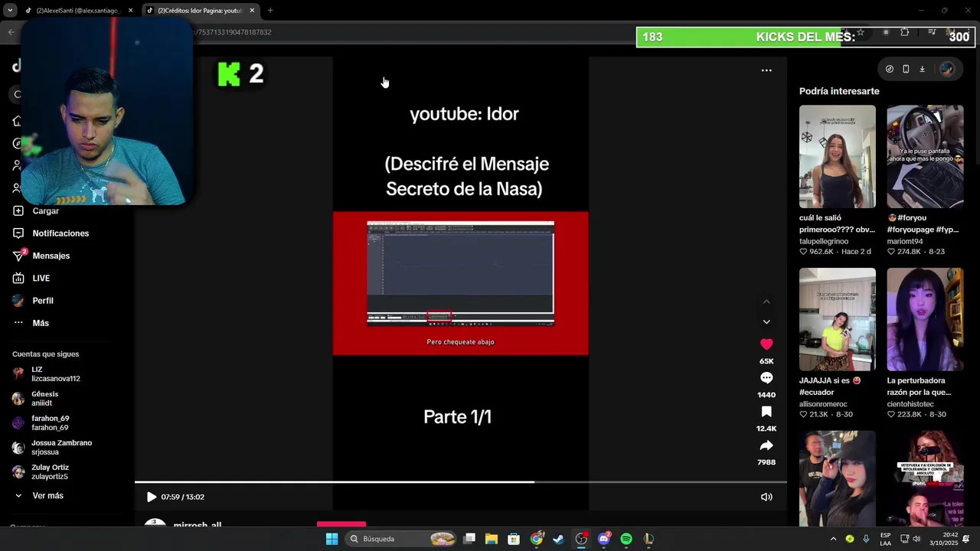Open the tab search dropdown chevron
980x551 pixels.
point(10,11)
